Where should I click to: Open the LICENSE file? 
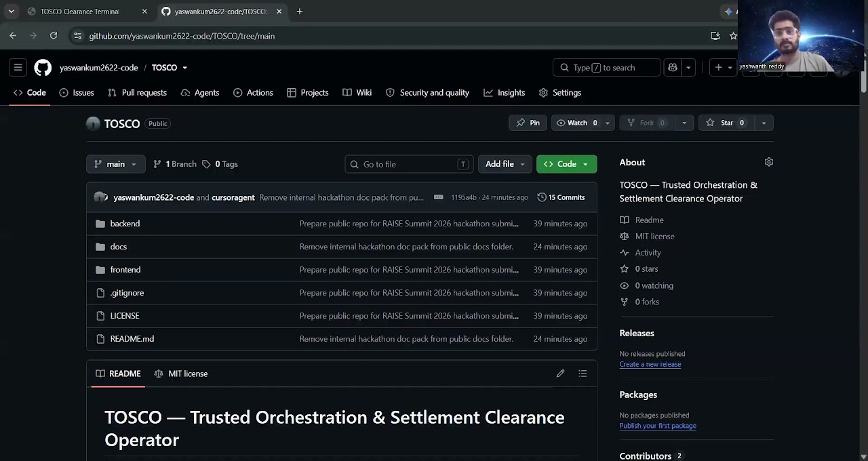[x=124, y=316]
